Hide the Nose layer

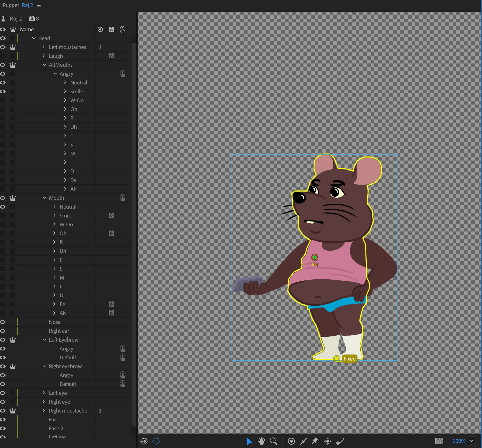pyautogui.click(x=3, y=322)
